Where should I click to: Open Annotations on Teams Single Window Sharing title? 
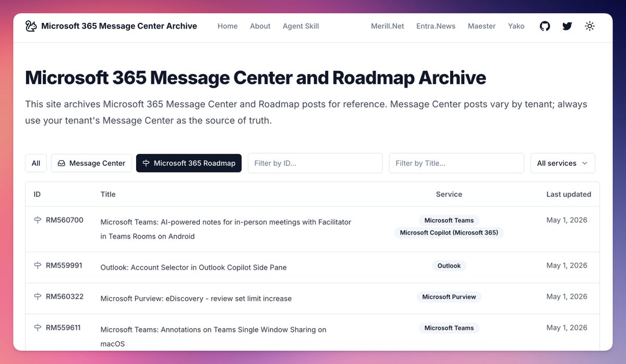click(213, 337)
